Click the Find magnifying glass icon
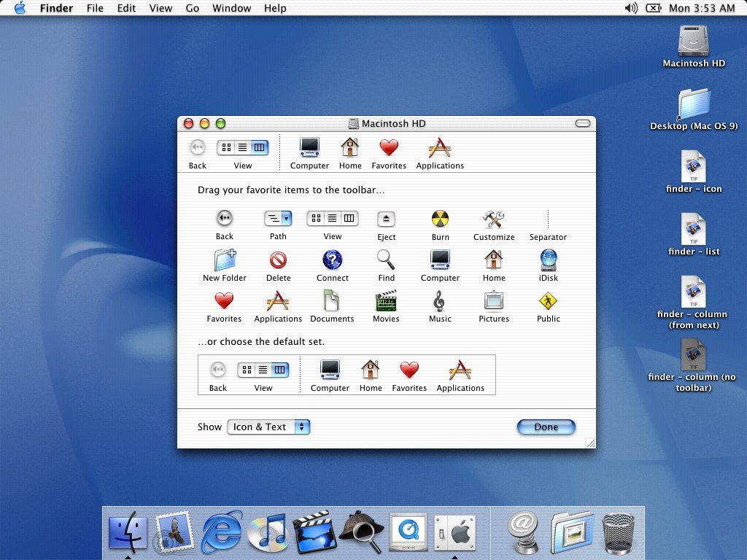 tap(386, 260)
